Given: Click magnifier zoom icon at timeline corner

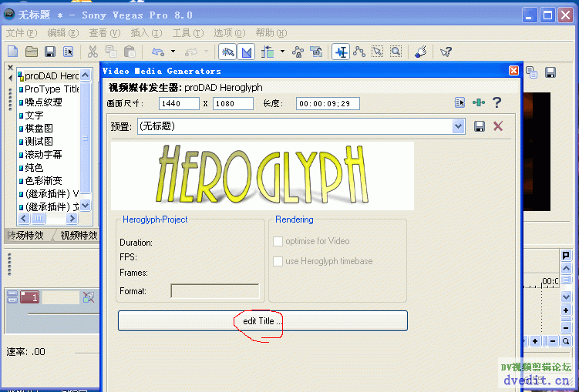Looking at the screenshot, I should point(566,341).
